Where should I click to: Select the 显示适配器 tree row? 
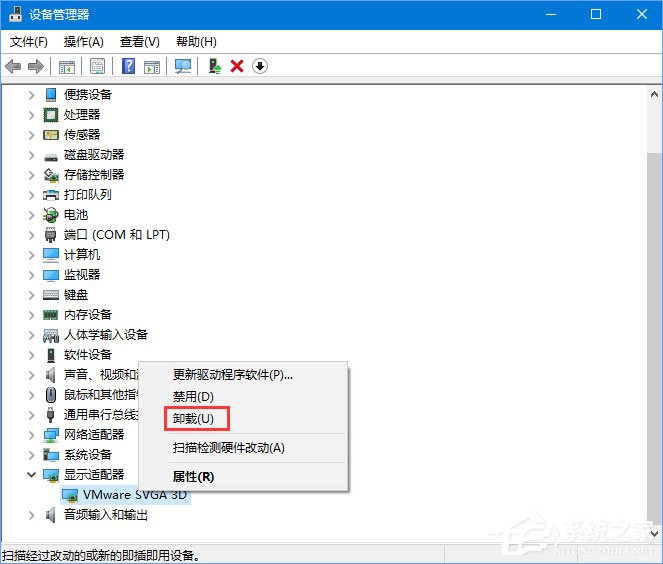click(x=94, y=475)
